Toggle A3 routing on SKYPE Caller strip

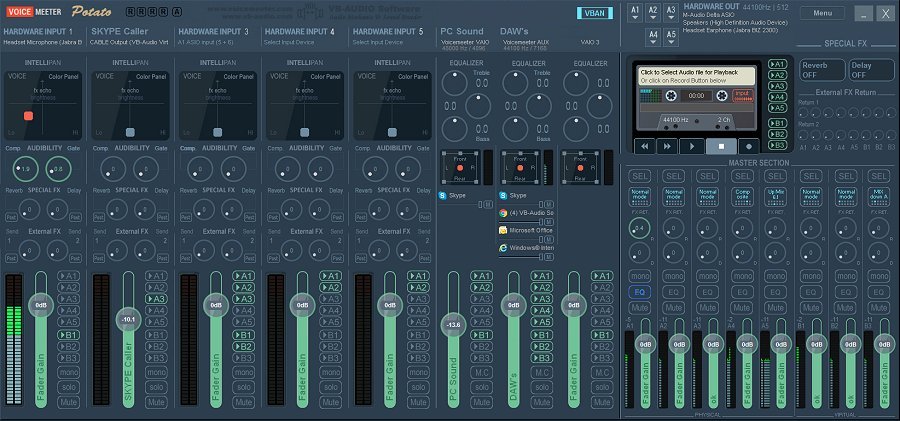156,299
